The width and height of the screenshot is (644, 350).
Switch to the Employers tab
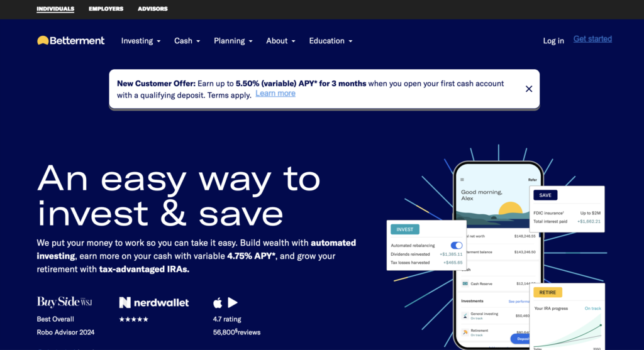(x=106, y=9)
